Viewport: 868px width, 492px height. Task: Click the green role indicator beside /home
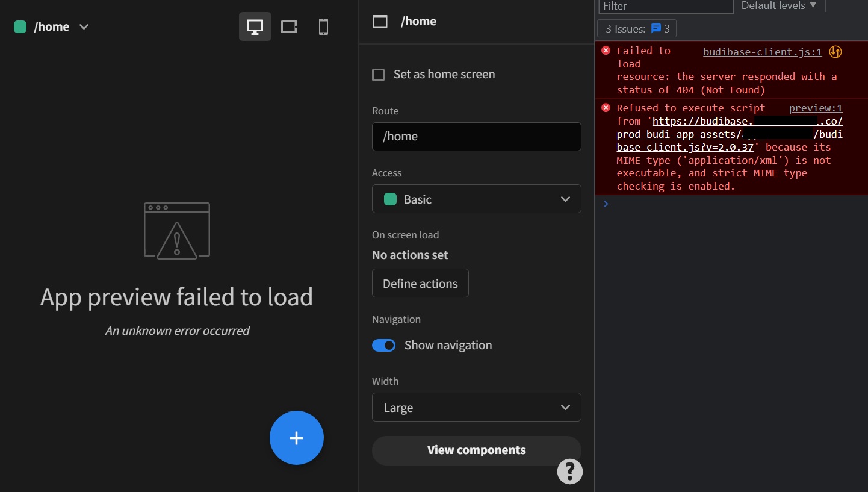coord(20,27)
